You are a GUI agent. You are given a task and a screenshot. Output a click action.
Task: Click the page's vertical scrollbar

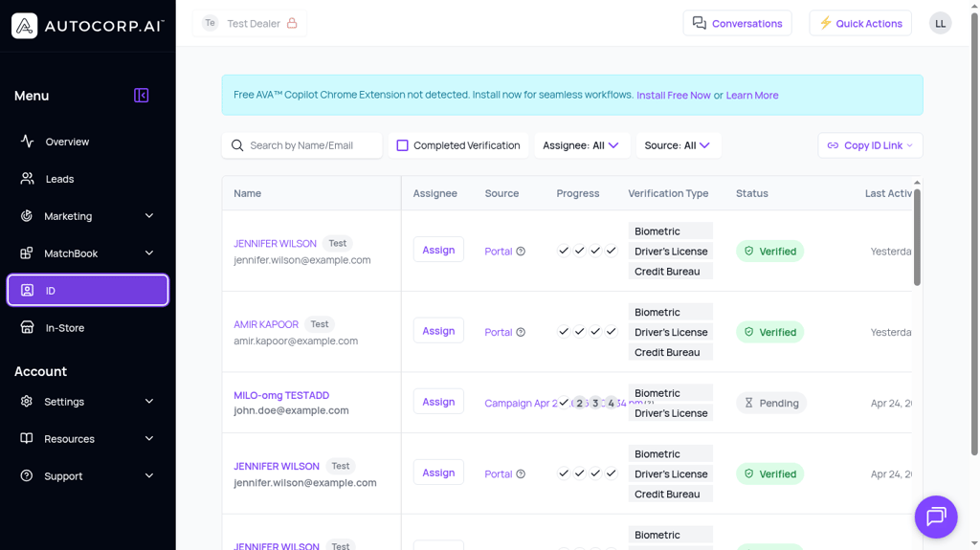tap(974, 234)
